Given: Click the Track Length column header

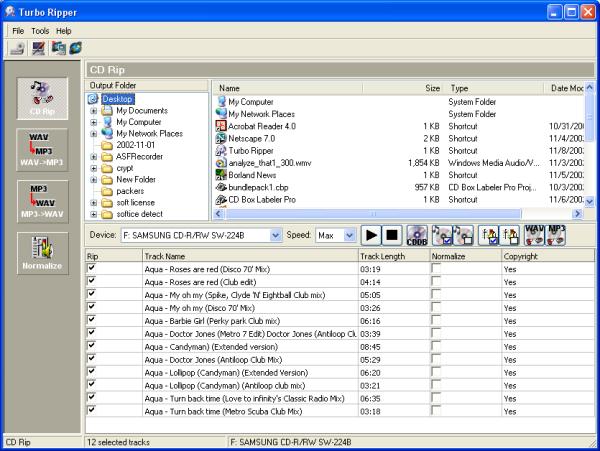Looking at the screenshot, I should click(394, 256).
